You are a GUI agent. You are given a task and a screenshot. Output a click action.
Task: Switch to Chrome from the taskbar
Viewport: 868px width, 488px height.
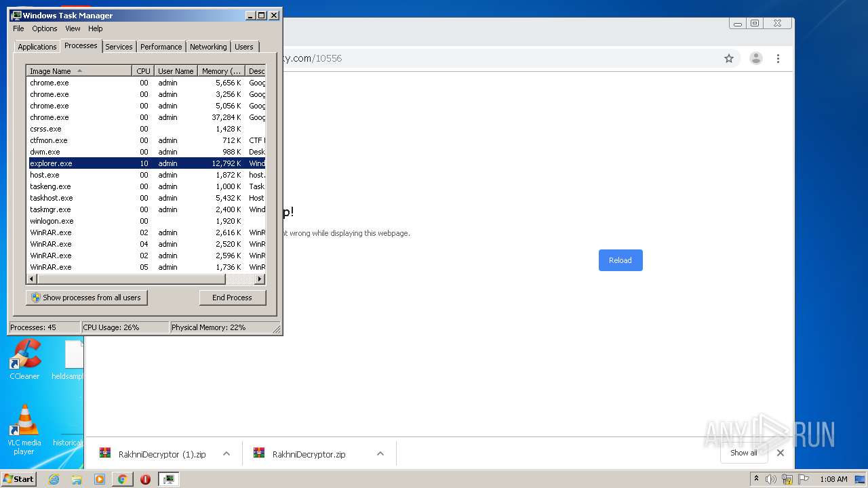click(x=123, y=479)
